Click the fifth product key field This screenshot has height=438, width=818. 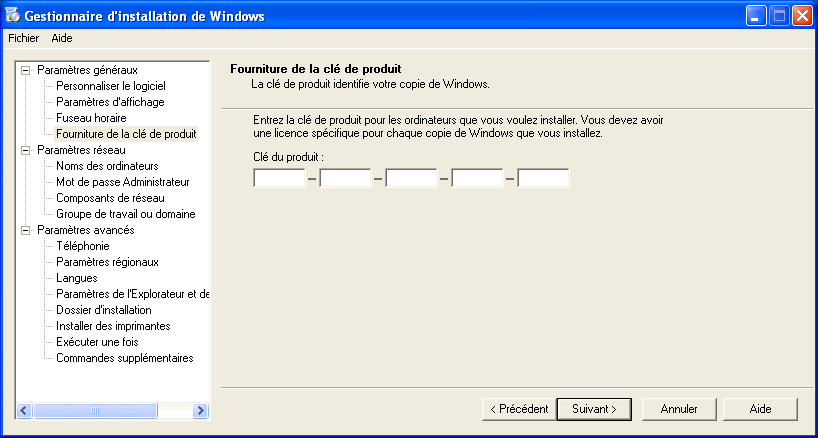point(543,178)
